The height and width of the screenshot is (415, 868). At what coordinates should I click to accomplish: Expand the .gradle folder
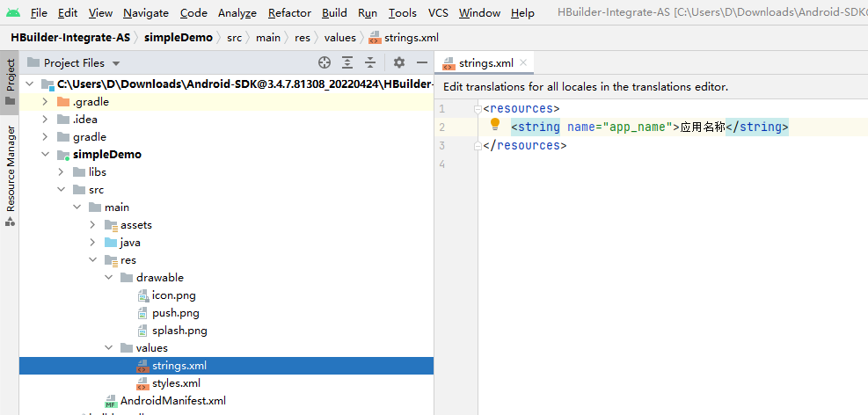[46, 102]
